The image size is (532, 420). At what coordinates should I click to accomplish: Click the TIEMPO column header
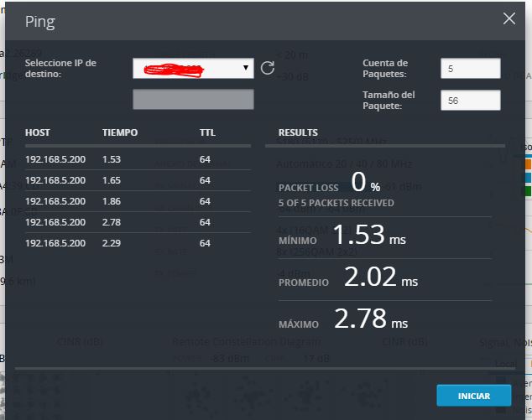[x=120, y=132]
